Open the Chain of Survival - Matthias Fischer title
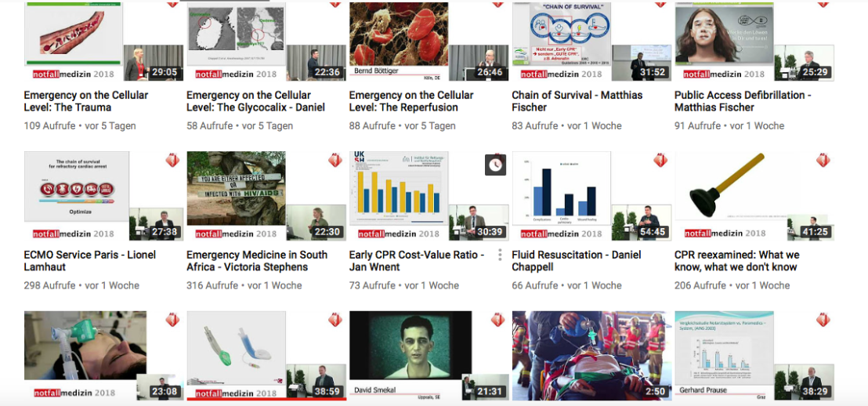 coord(577,101)
